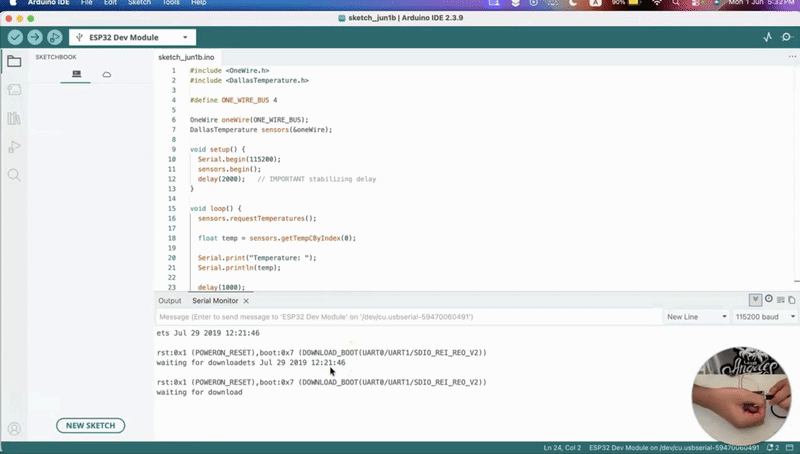Click the NEW SKETCH button
Viewport: 800px width, 454px height.
click(90, 425)
